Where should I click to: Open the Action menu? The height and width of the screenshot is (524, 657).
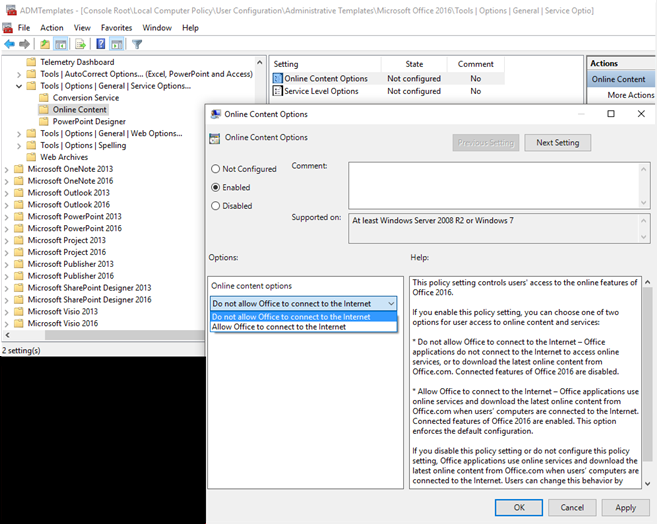tap(52, 28)
